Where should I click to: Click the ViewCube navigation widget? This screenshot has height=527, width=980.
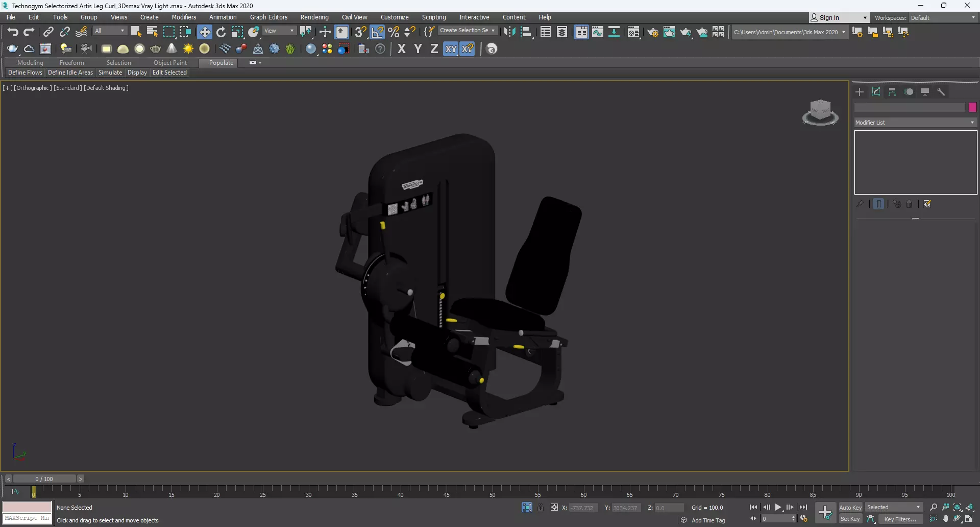[820, 113]
